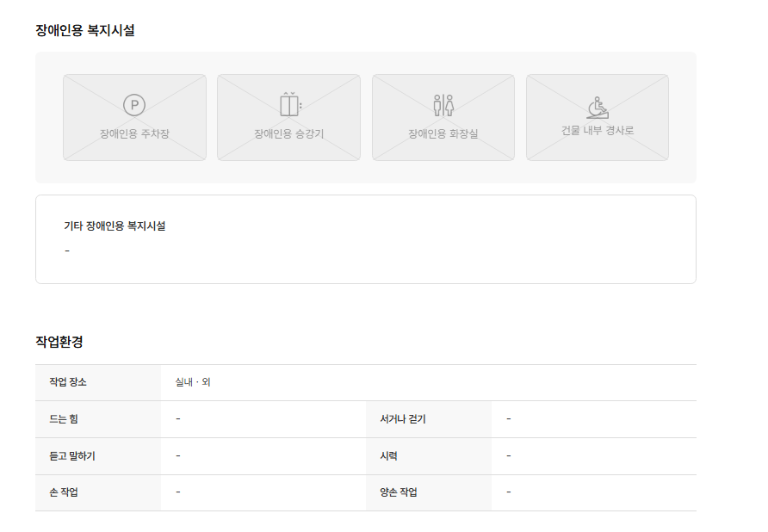The image size is (768, 532).
Task: Click the accessible restroom icon
Action: 443,105
